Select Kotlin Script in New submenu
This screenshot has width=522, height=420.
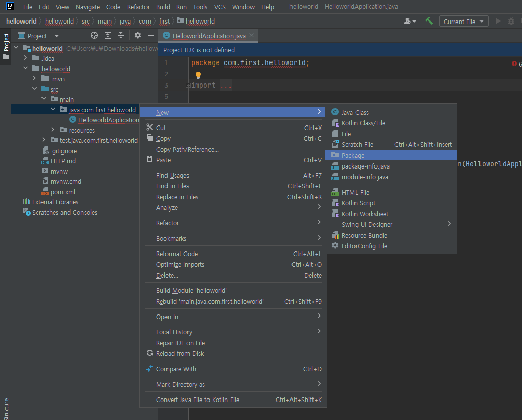click(x=391, y=203)
